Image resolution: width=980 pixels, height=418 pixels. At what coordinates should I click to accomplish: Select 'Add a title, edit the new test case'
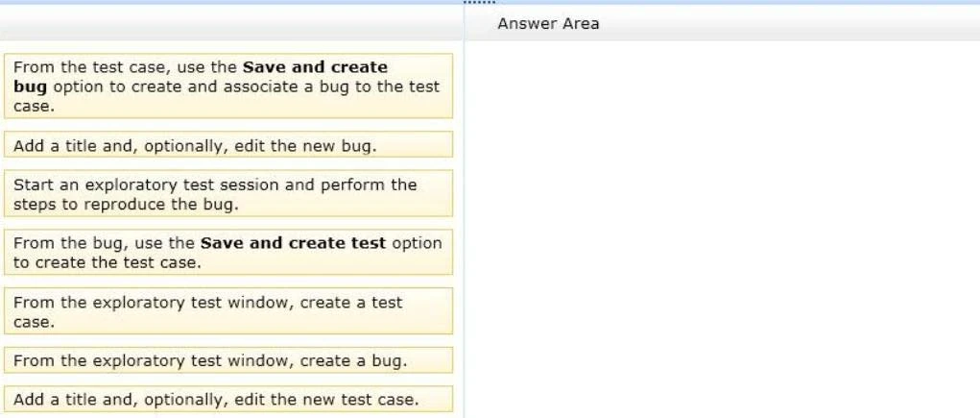227,400
